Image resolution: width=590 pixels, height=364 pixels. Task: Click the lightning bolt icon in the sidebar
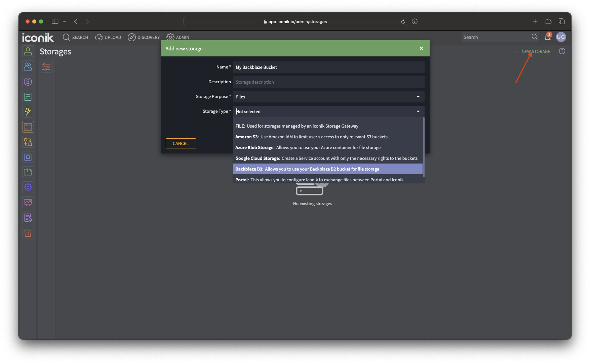pyautogui.click(x=28, y=112)
